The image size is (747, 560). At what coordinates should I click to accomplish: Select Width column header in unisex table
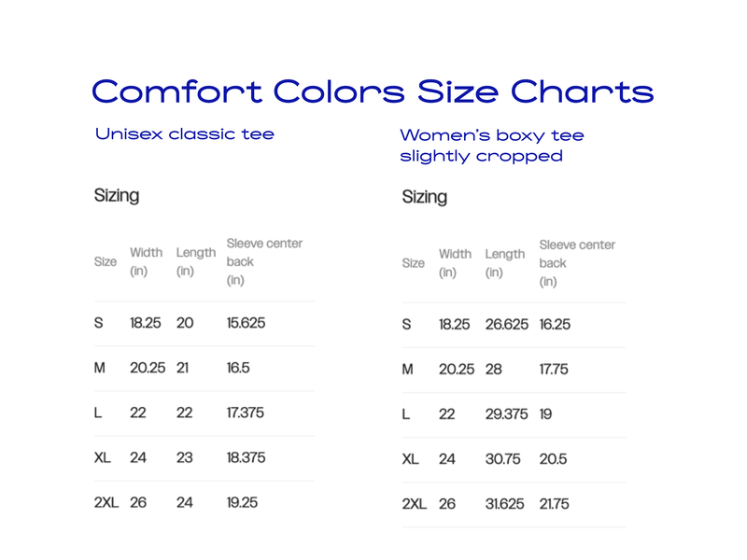point(146,261)
